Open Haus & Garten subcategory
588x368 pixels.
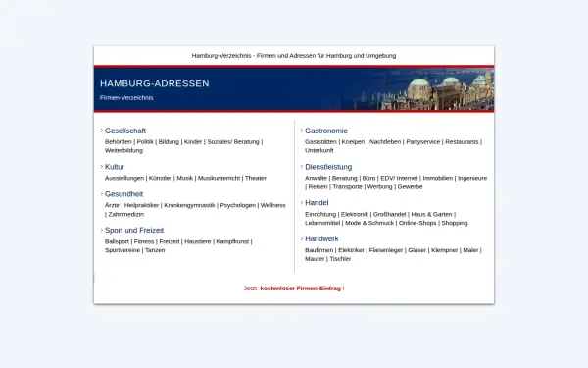click(x=431, y=214)
